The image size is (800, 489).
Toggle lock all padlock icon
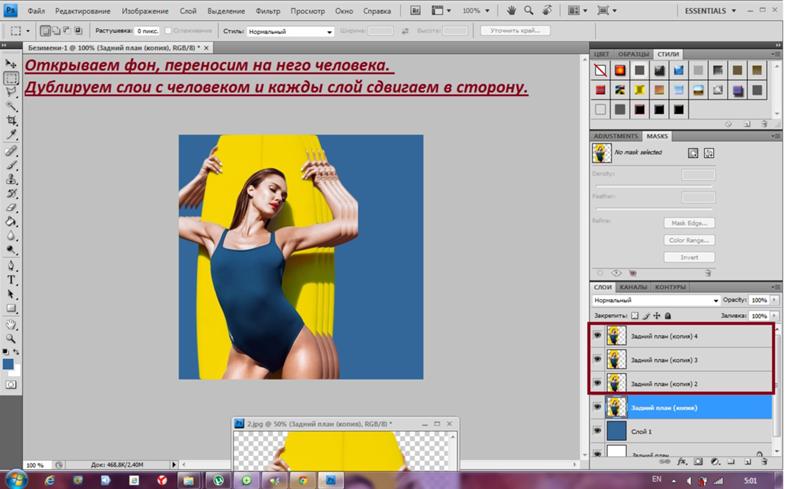coord(668,316)
